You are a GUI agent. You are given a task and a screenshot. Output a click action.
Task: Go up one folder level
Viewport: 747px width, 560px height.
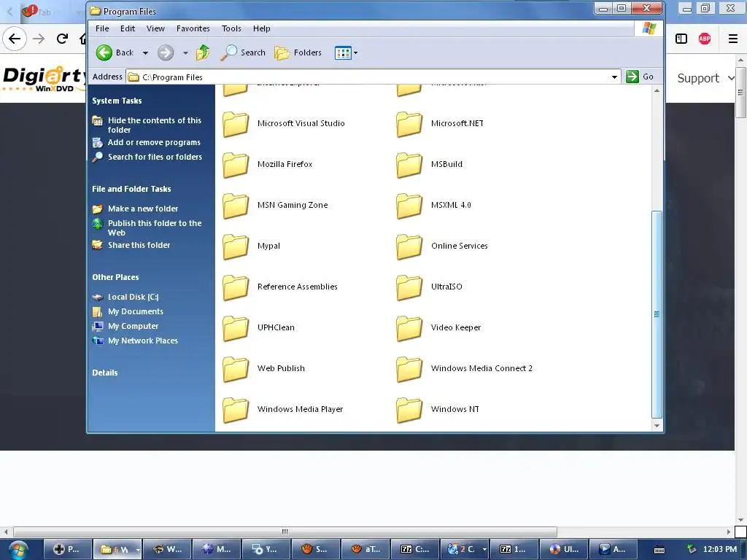(x=203, y=52)
